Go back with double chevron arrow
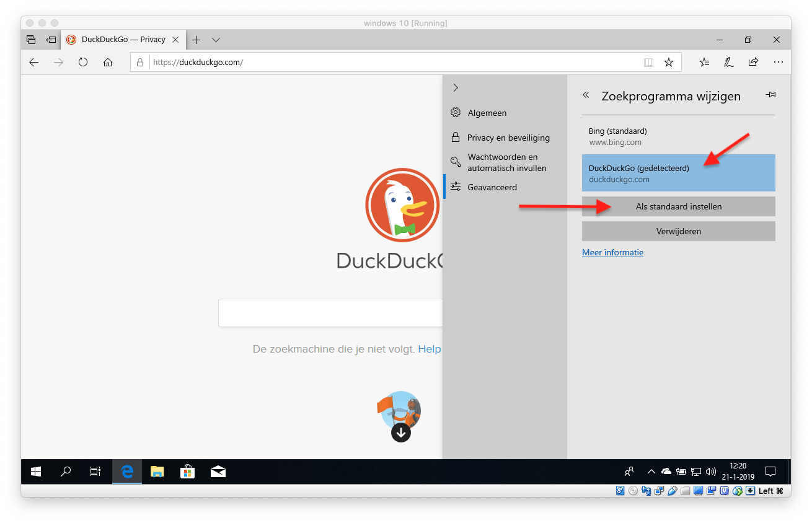The width and height of the screenshot is (812, 523). coord(586,95)
